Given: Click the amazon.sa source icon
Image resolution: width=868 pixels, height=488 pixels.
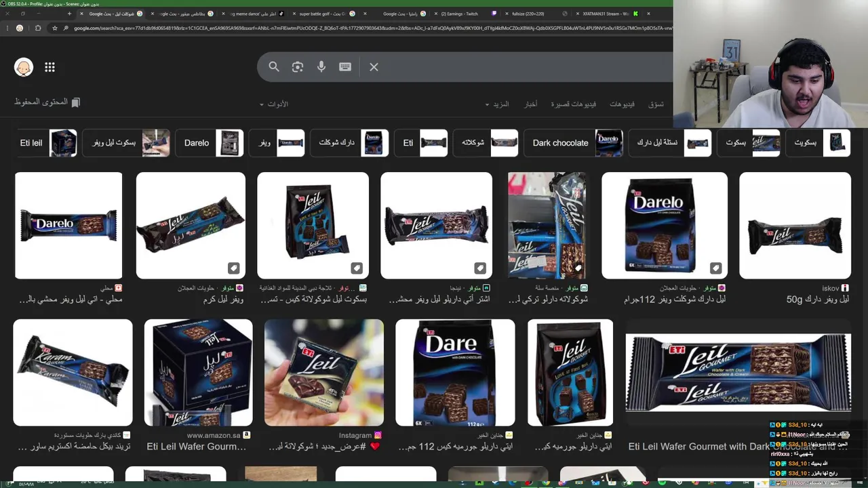Looking at the screenshot, I should [x=247, y=435].
